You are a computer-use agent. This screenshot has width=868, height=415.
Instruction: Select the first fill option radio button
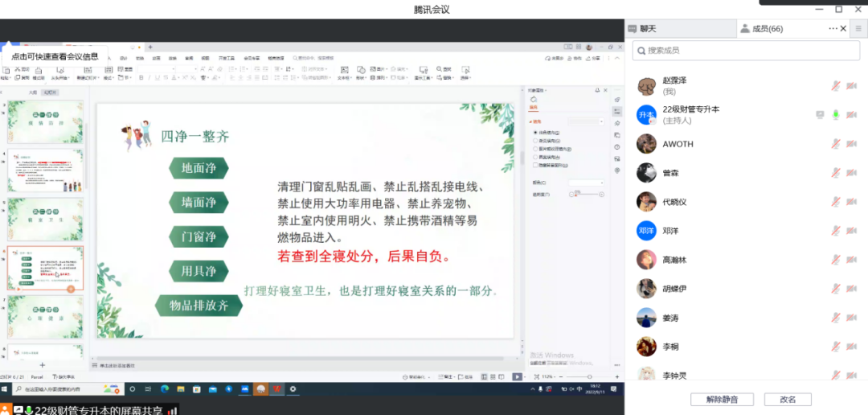[536, 133]
